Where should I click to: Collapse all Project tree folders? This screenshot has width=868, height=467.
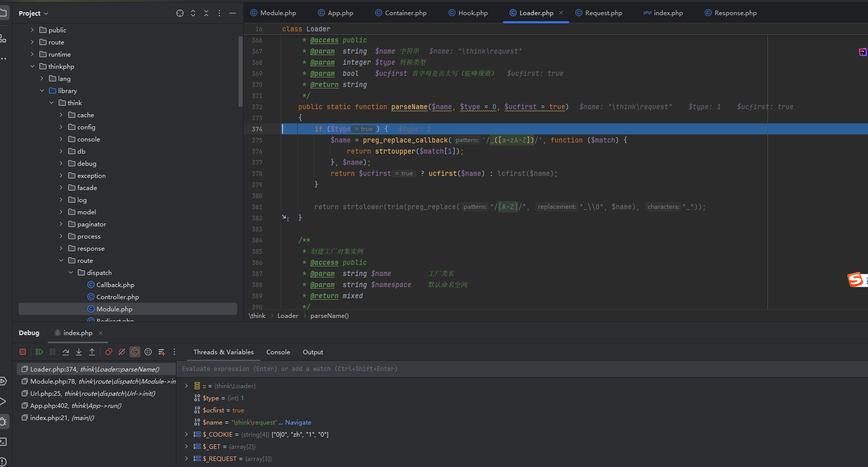206,13
